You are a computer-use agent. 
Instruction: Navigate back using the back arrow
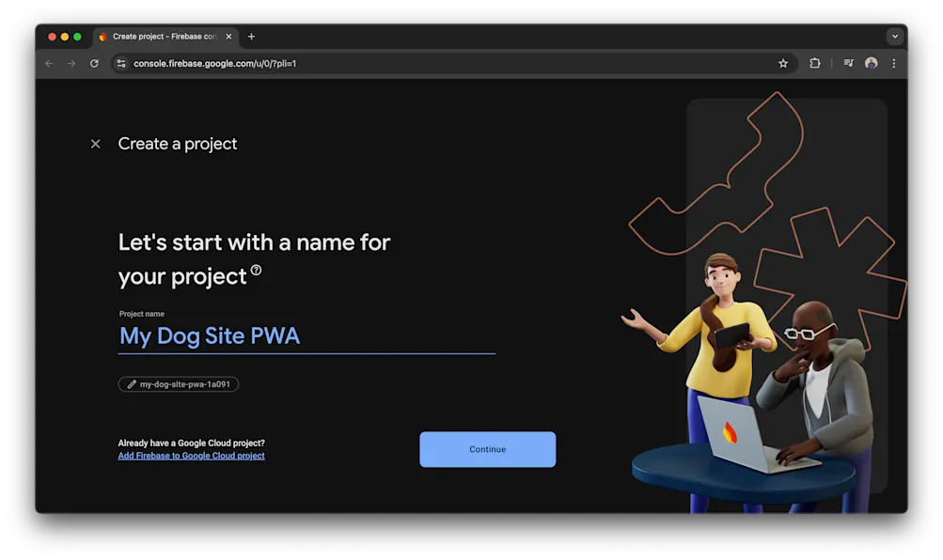point(48,63)
